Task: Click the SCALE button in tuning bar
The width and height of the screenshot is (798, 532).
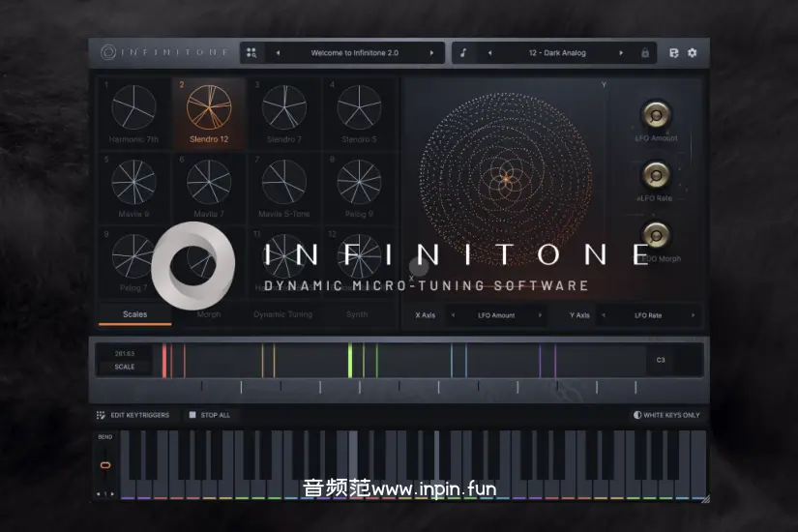Action: 125,367
